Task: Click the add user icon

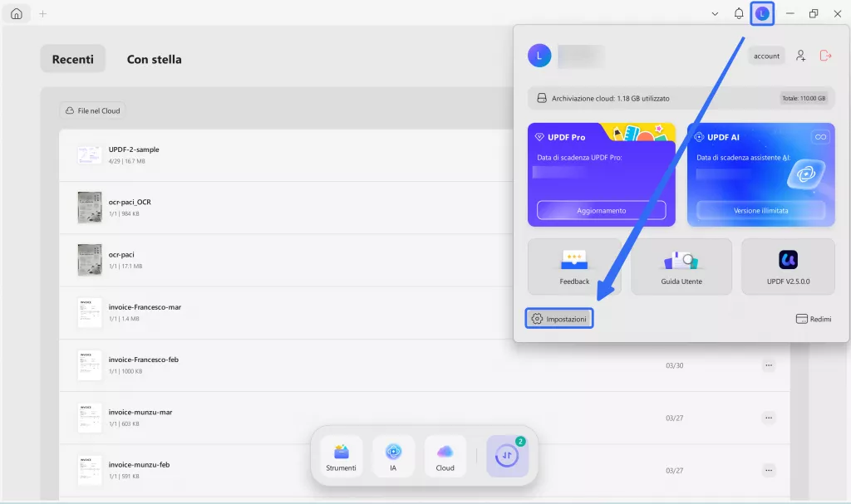Action: (800, 56)
